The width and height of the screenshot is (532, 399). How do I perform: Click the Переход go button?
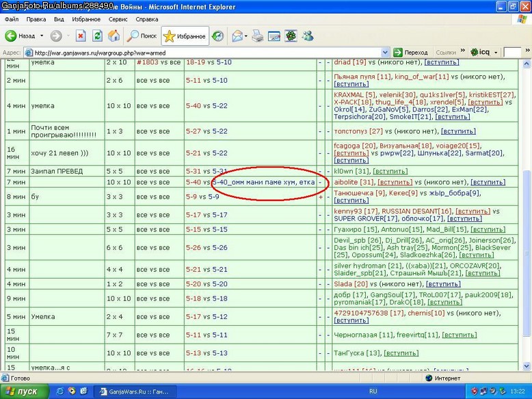410,53
